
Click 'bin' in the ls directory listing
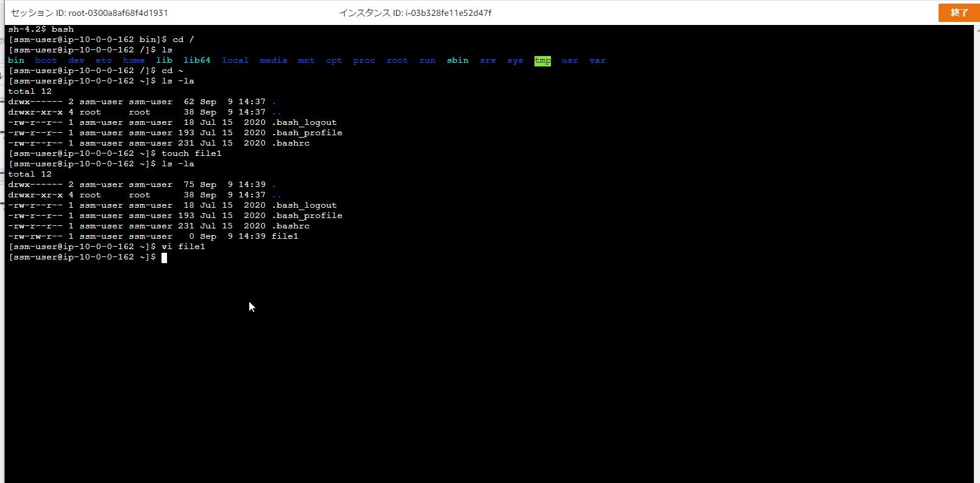16,60
